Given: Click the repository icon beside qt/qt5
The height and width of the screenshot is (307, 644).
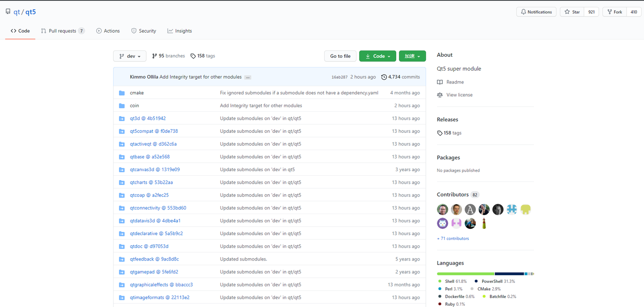Looking at the screenshot, I should point(8,12).
